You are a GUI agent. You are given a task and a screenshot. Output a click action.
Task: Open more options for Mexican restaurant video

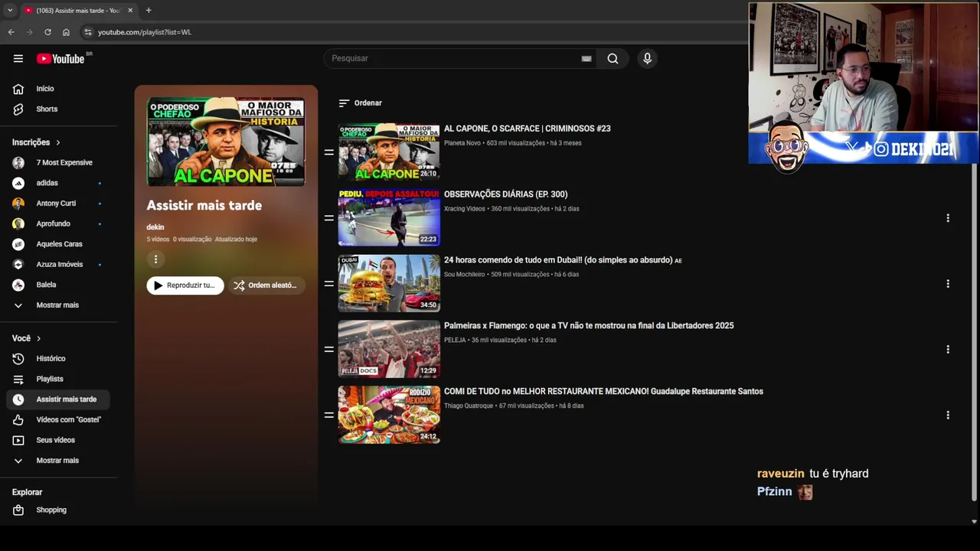coord(948,415)
